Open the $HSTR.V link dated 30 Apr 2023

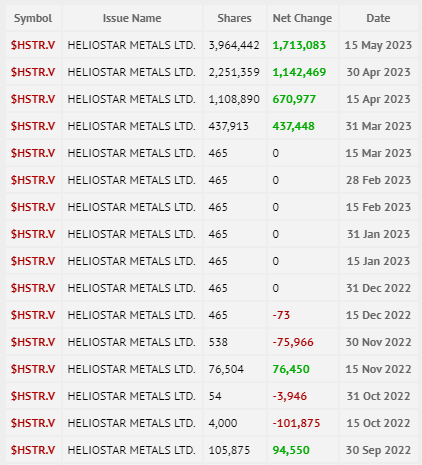[x=33, y=72]
